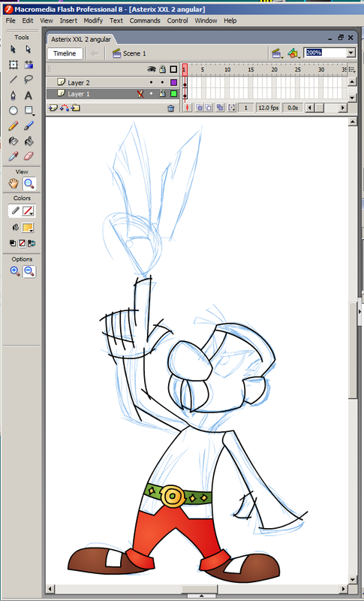Select the Hand tool
Image resolution: width=364 pixels, height=601 pixels.
pyautogui.click(x=14, y=183)
